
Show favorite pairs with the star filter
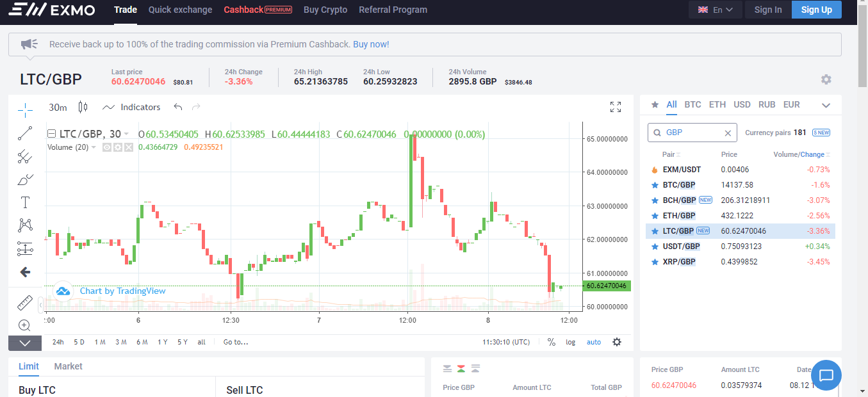point(655,105)
